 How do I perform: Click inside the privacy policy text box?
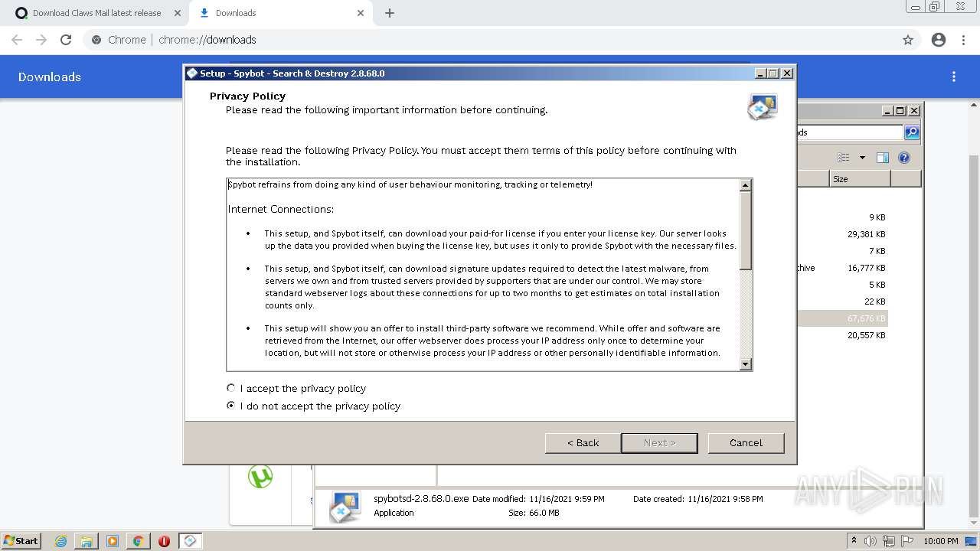pyautogui.click(x=483, y=275)
